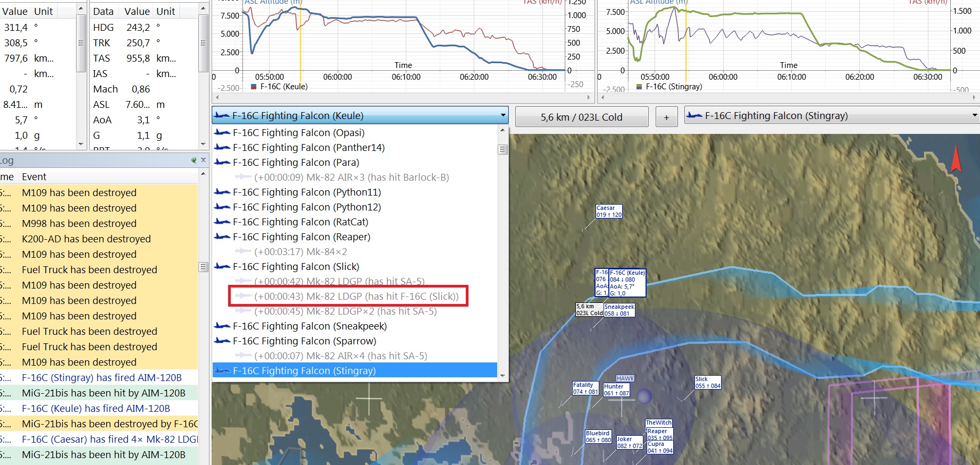Viewport: 980px width, 465px height.
Task: Click the red north arrow on the map
Action: [x=956, y=158]
